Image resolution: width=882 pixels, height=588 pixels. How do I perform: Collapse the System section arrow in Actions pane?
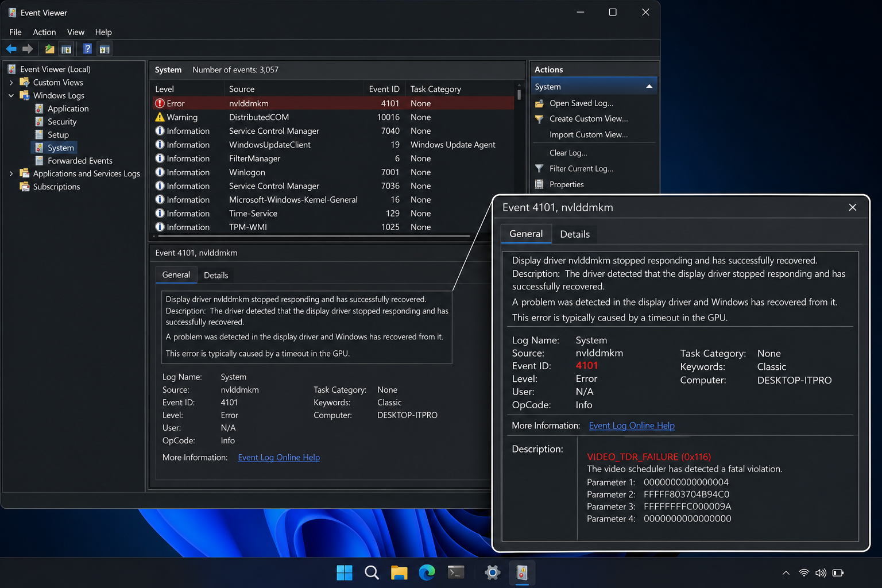click(649, 87)
